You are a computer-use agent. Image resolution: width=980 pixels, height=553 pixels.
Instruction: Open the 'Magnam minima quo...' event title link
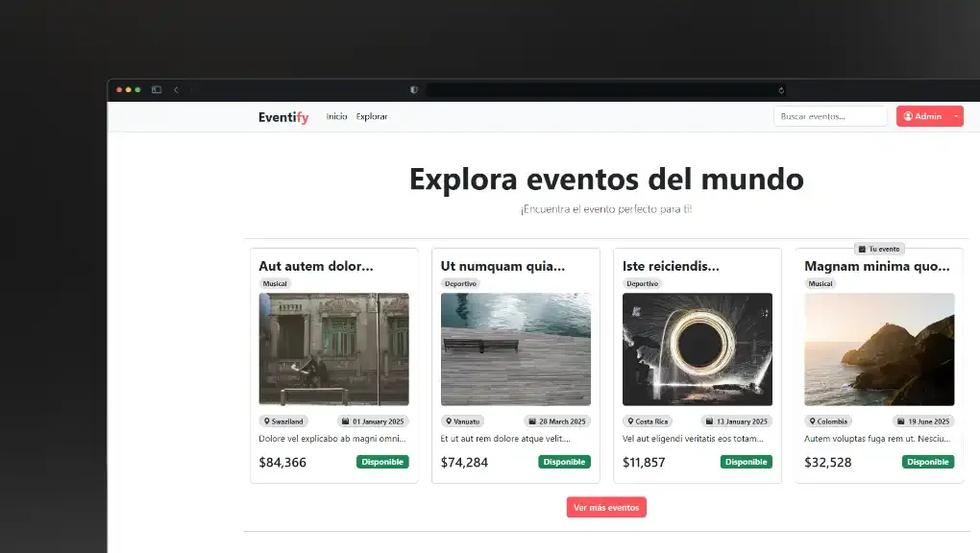[x=875, y=267]
